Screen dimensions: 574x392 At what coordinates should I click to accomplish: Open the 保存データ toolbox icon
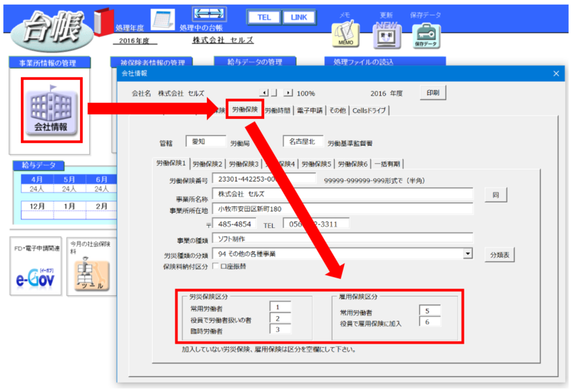pyautogui.click(x=425, y=36)
